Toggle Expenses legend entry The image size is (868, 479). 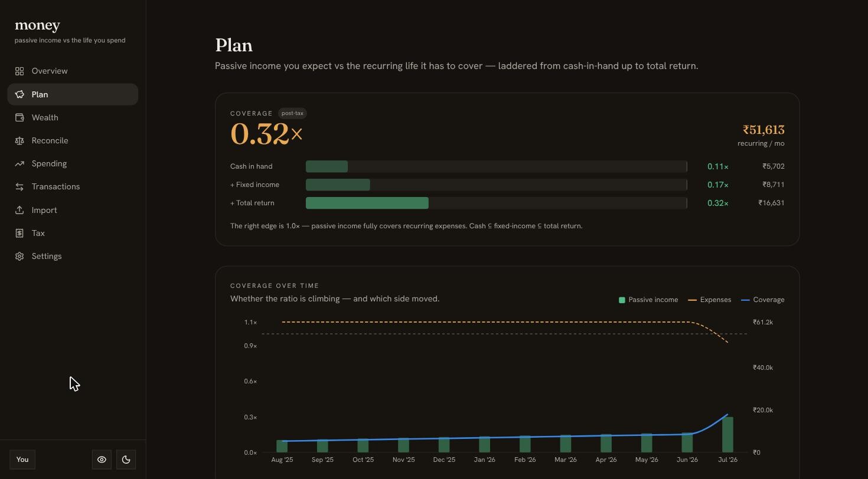(710, 300)
